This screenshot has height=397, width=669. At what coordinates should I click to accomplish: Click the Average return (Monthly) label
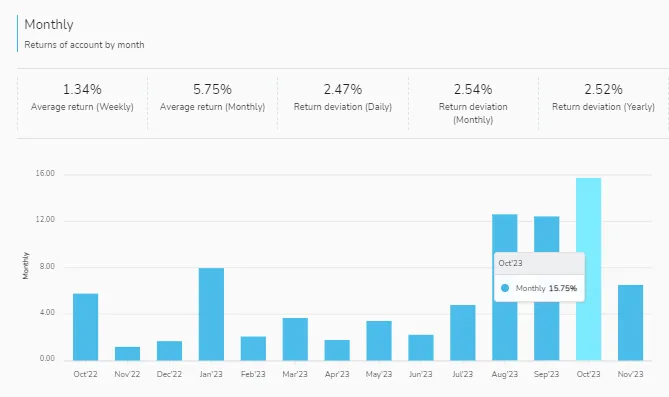click(x=212, y=107)
